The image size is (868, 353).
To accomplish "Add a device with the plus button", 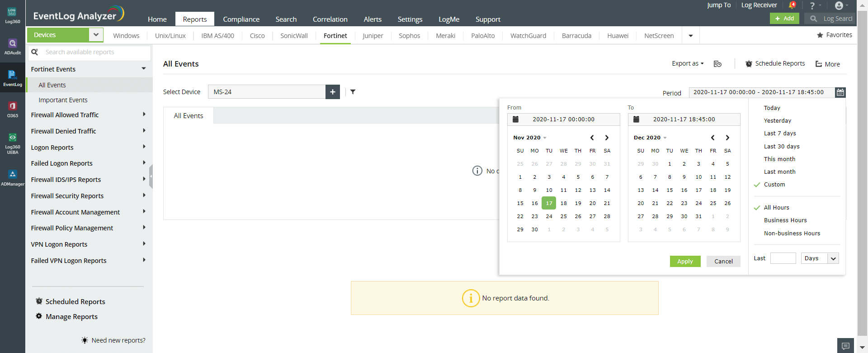I will [x=333, y=92].
